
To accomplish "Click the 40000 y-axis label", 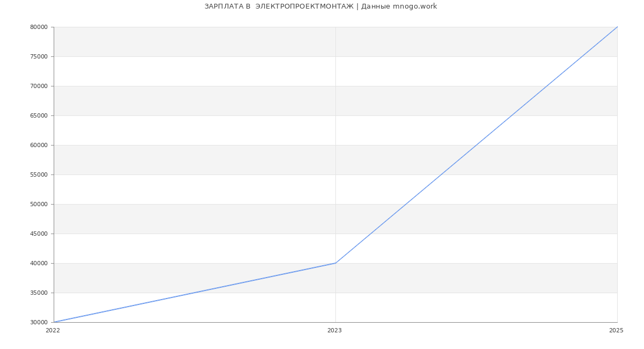I will click(x=39, y=263).
